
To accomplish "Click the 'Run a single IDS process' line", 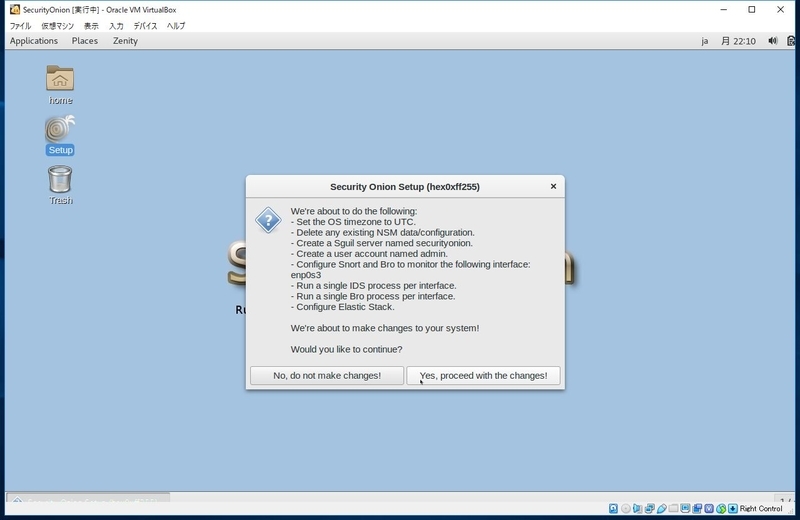I will pos(373,285).
